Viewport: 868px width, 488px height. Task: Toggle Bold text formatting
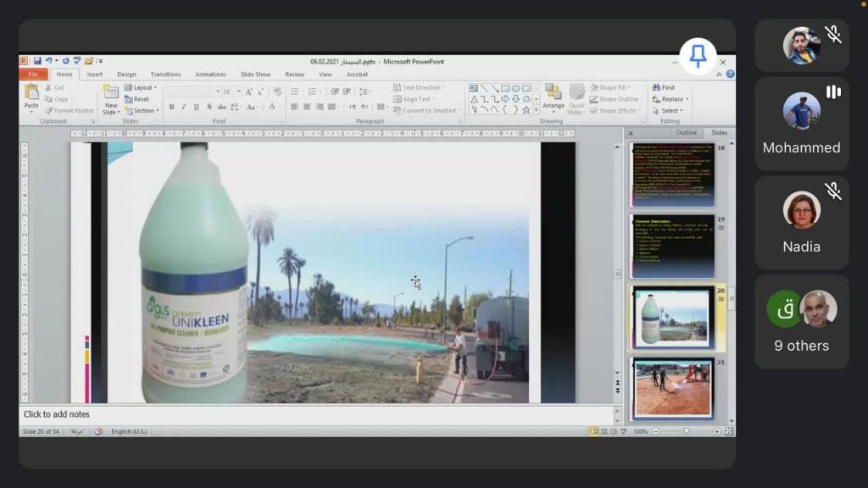(x=171, y=107)
